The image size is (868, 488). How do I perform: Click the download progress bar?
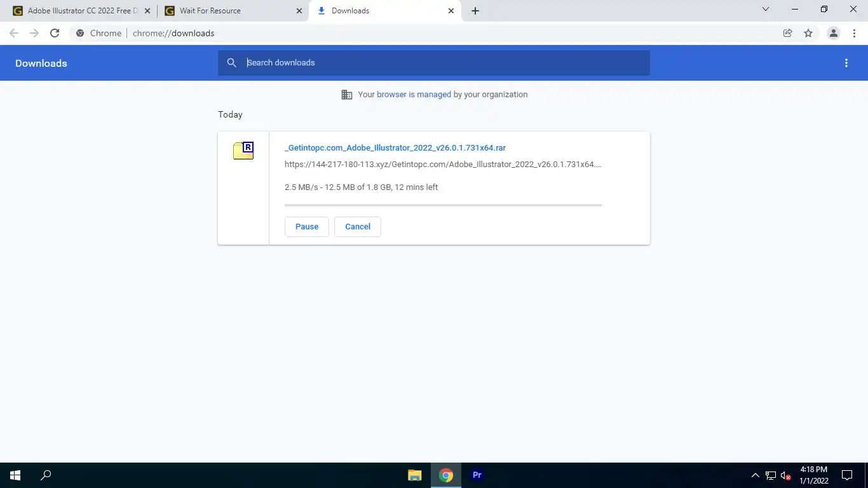click(x=443, y=205)
